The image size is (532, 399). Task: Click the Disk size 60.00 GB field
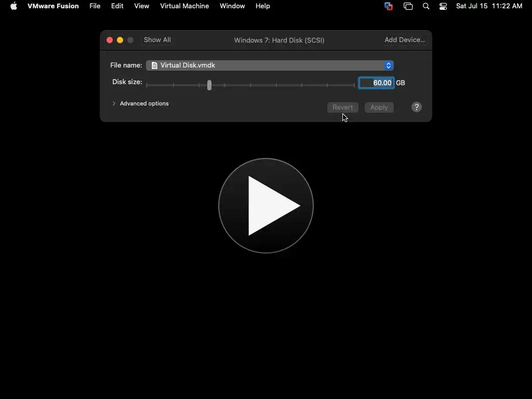click(x=376, y=83)
